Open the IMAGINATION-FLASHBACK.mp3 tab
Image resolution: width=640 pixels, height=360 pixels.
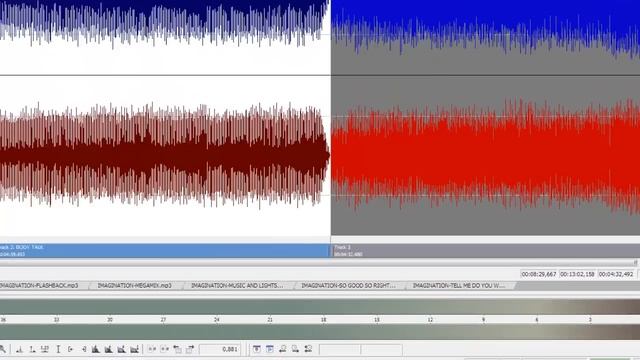click(x=41, y=285)
